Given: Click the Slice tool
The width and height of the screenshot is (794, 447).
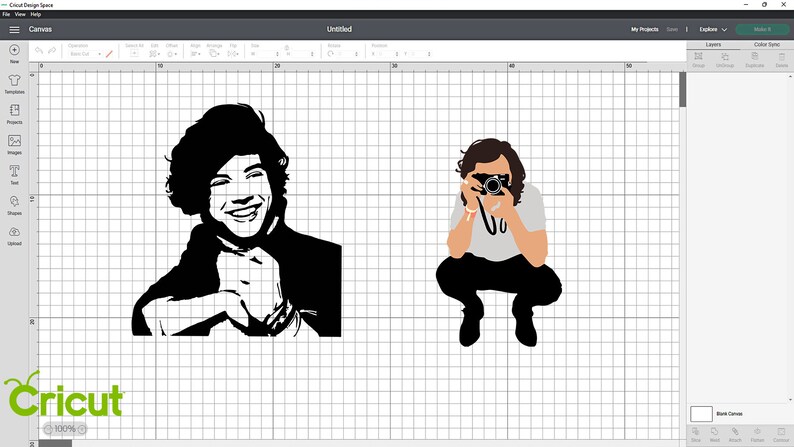Looking at the screenshot, I should tap(696, 434).
